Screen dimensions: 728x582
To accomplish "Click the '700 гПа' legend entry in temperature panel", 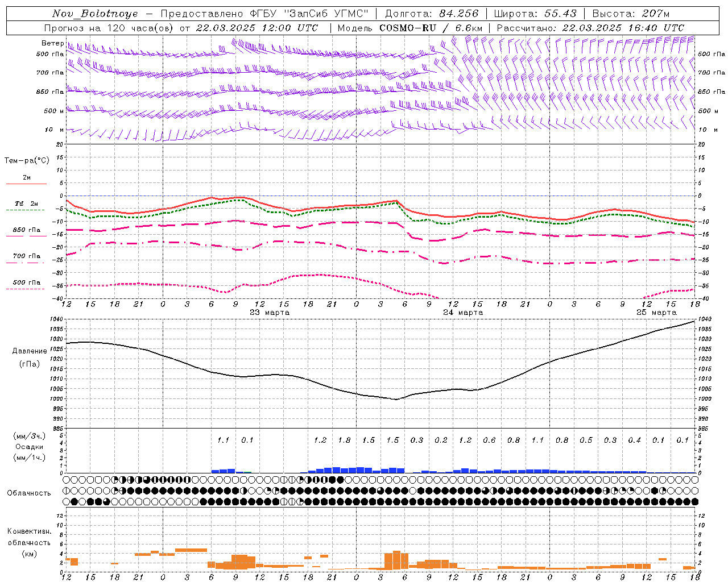I will [x=27, y=256].
